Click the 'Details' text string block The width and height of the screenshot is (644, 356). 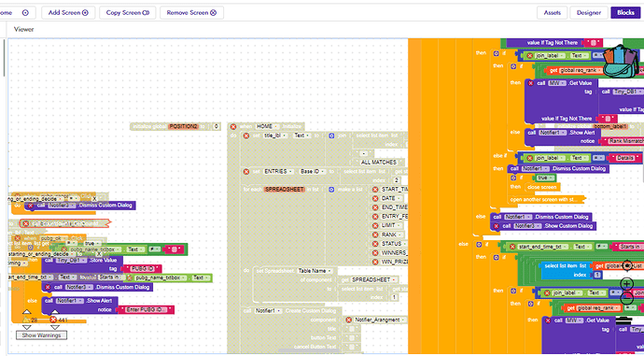click(624, 158)
